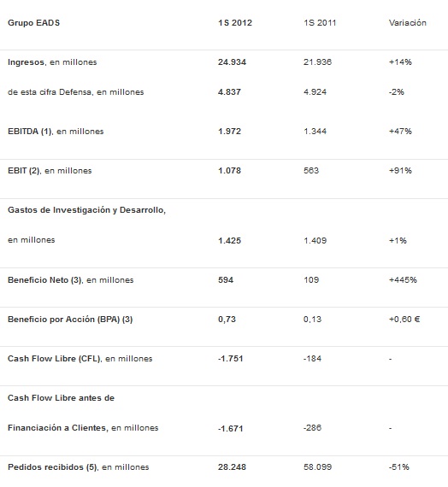Select the 1S 2011 column header
The height and width of the screenshot is (487, 448).
tap(320, 23)
